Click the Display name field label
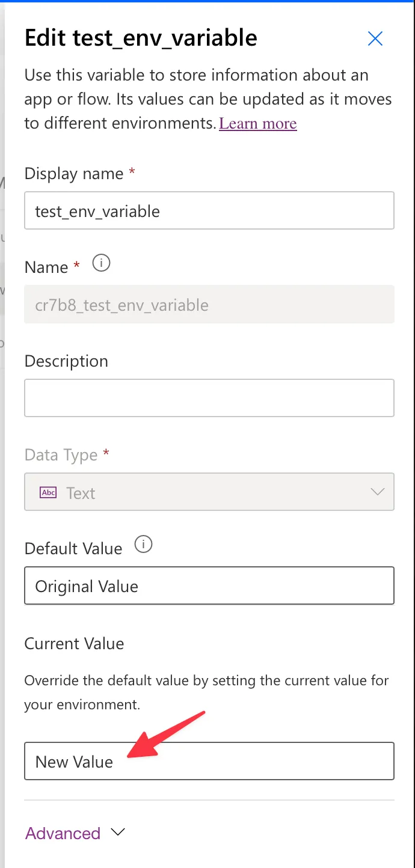The image size is (415, 868). coord(73,174)
